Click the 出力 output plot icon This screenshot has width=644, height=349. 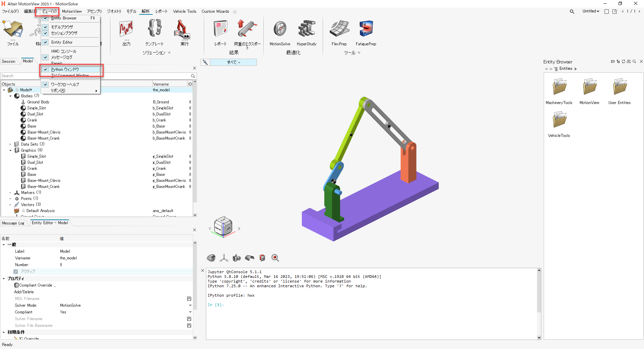(126, 29)
